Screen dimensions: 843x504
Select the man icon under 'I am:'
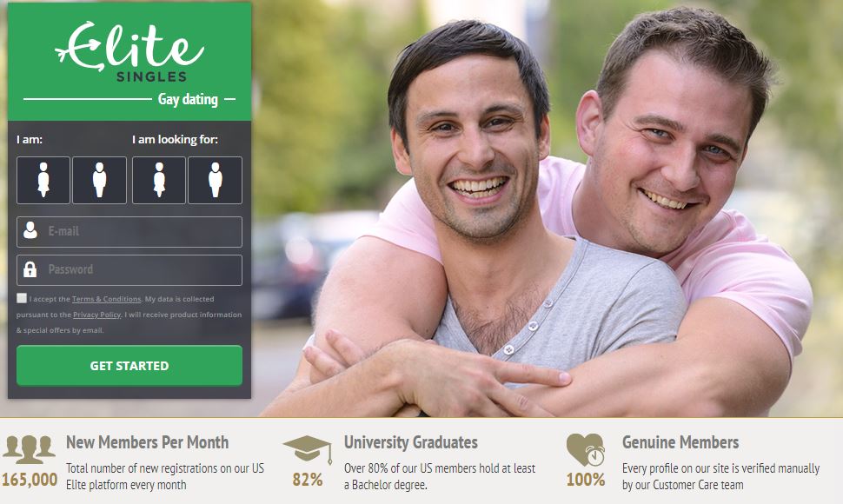pos(99,180)
